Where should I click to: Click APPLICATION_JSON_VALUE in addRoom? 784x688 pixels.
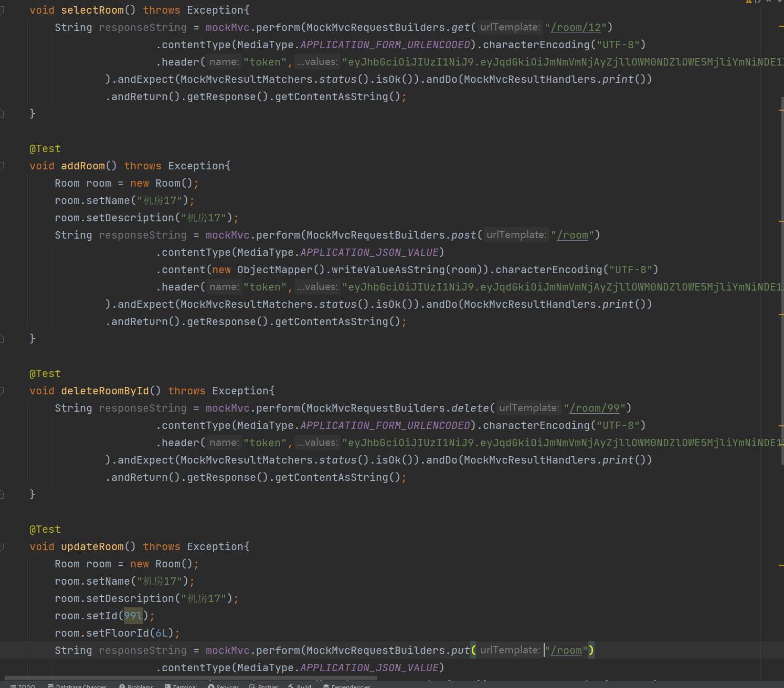(x=369, y=252)
